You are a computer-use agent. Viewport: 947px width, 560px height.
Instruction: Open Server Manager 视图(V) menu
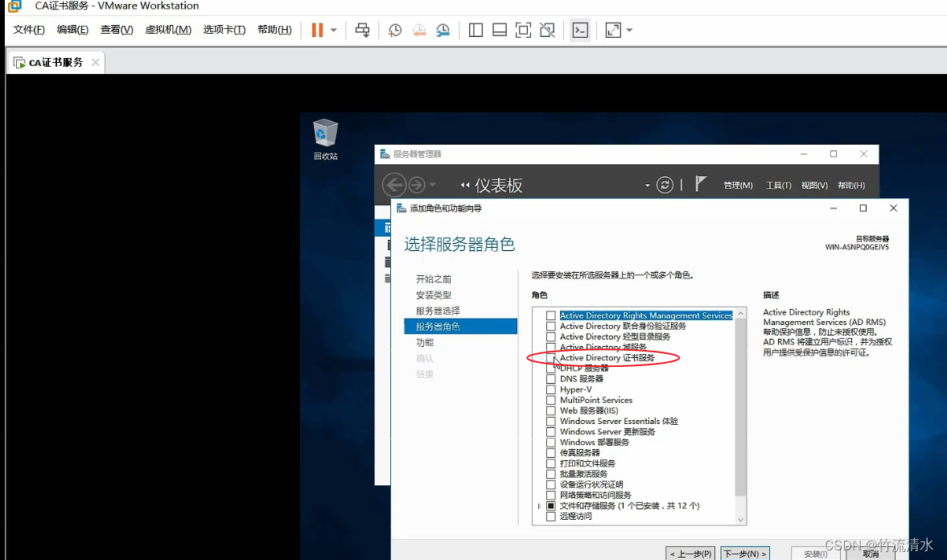(814, 185)
